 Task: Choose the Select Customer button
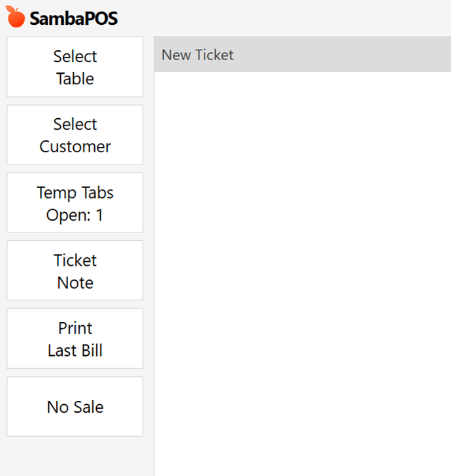point(75,135)
